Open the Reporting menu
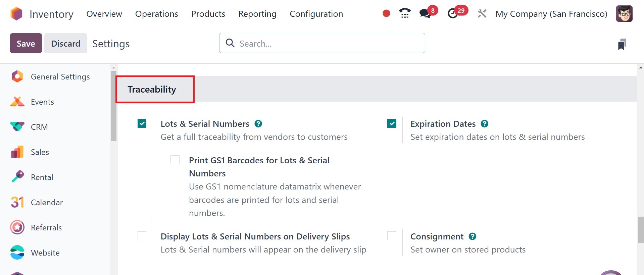This screenshot has width=644, height=275. [x=257, y=14]
